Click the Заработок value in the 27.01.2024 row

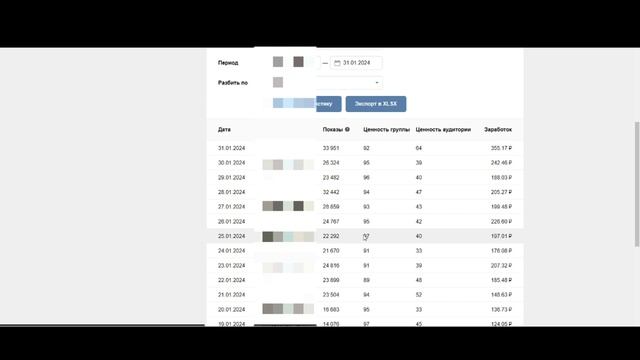click(x=501, y=207)
